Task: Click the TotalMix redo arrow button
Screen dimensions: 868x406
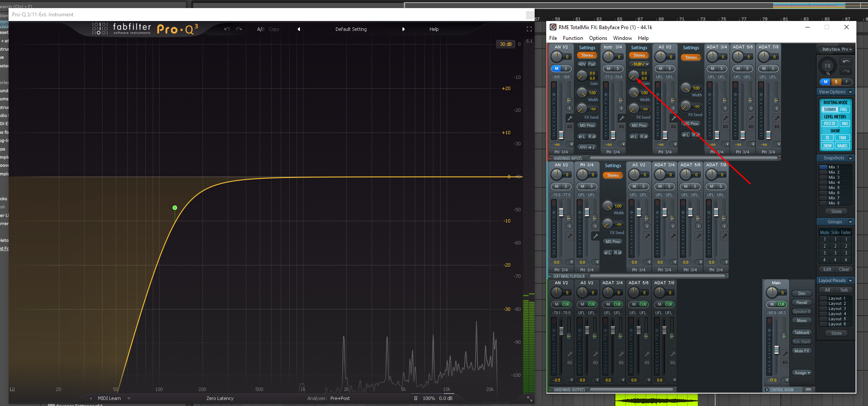Action: coord(846,71)
